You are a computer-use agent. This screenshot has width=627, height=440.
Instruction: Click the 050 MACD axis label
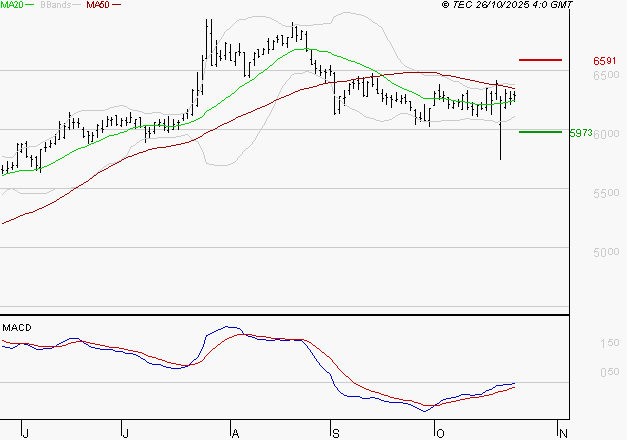point(580,373)
